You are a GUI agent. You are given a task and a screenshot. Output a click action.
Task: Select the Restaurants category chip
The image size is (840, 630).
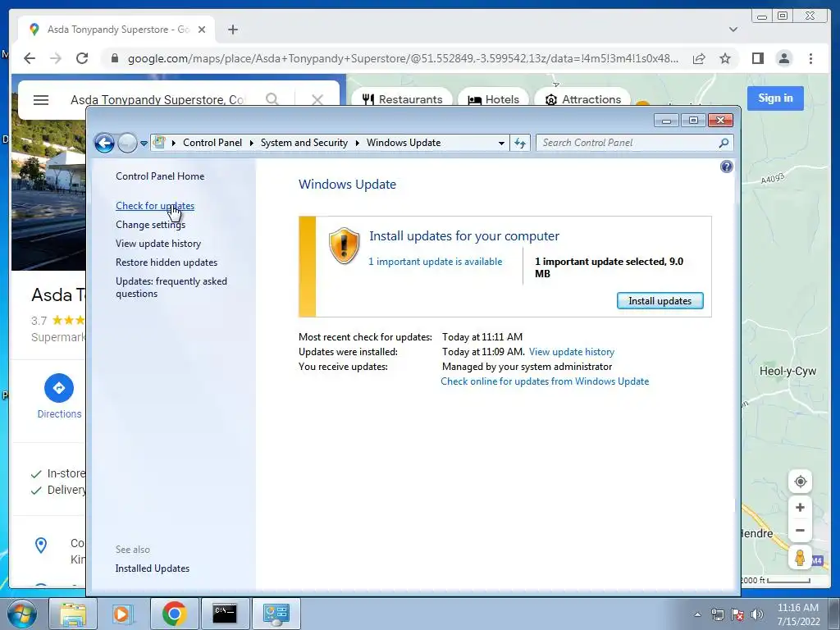[x=402, y=99]
